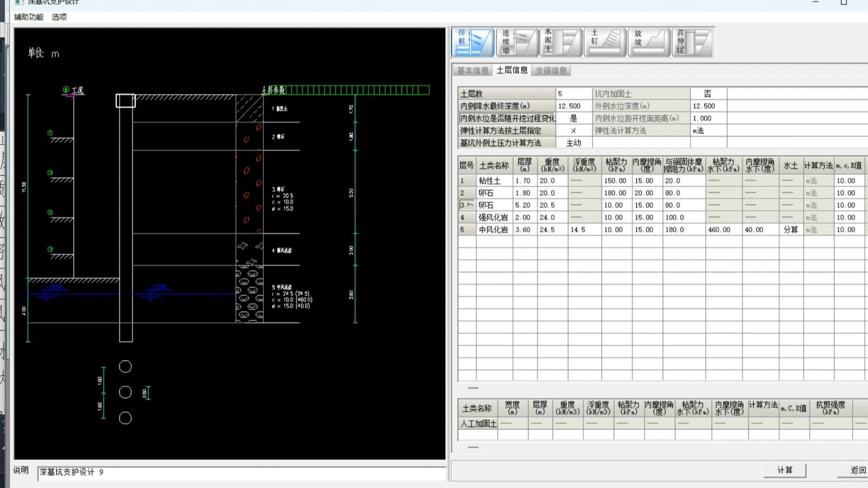Screen dimensions: 868x488
Task: Open the 弹性法计算方法 m法 dropdown
Action: (x=708, y=131)
